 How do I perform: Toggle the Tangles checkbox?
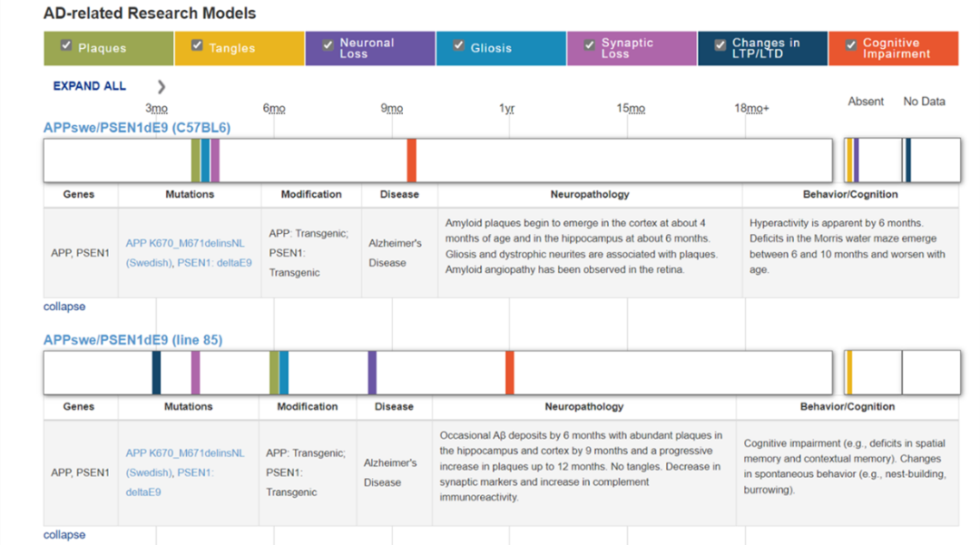coord(197,45)
